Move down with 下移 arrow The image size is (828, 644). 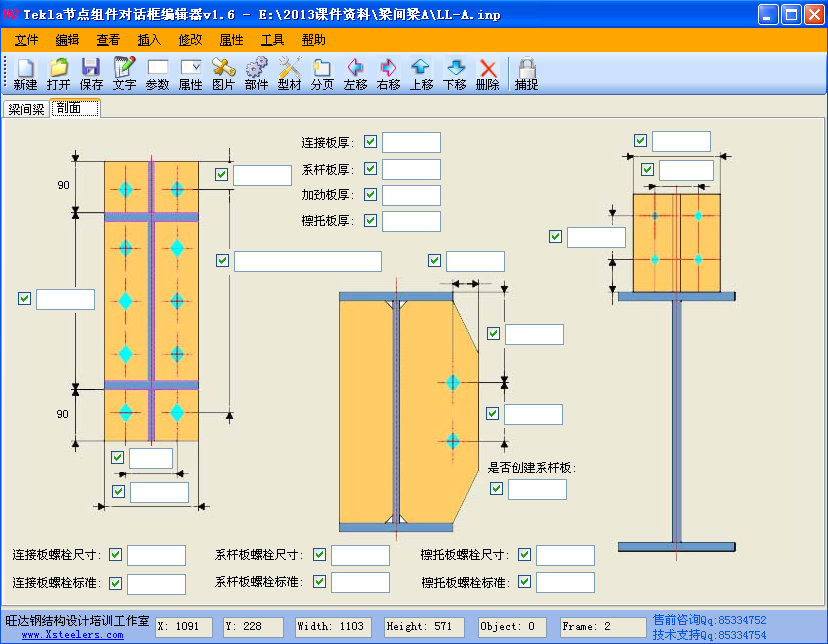point(455,74)
